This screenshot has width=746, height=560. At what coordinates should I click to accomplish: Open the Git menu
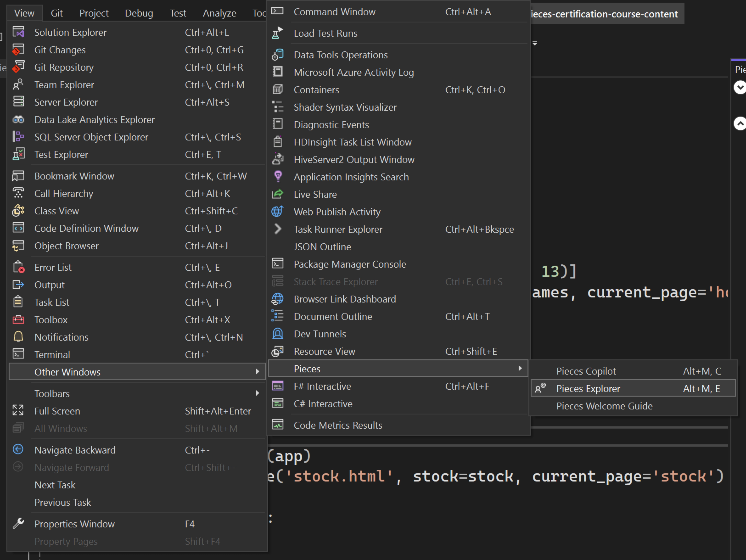pos(57,13)
